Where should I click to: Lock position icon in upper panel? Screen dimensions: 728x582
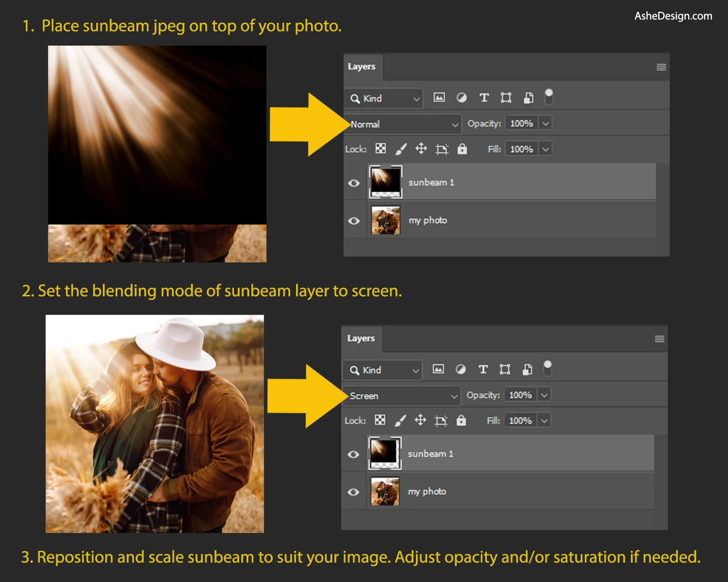pos(421,148)
